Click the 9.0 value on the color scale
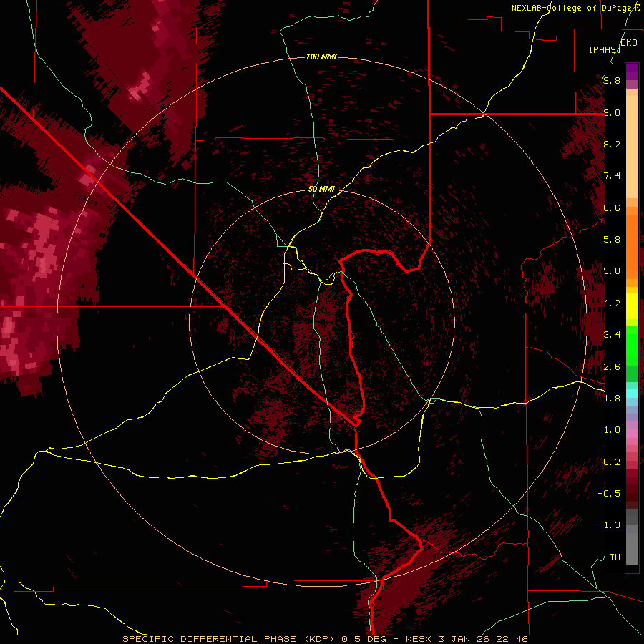644x644 pixels. click(612, 112)
